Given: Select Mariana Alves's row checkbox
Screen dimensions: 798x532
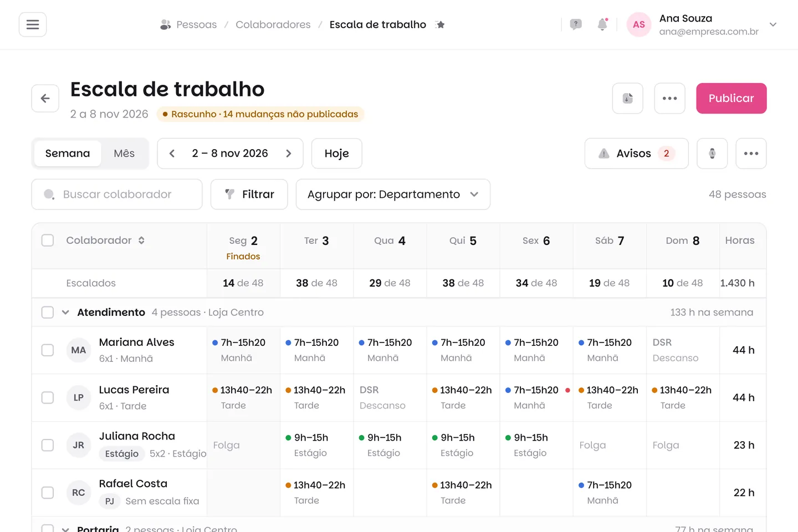Looking at the screenshot, I should coord(48,350).
